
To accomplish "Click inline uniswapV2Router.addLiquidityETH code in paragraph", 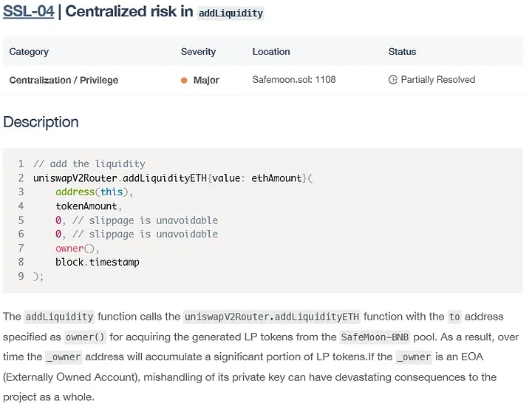I will point(272,317).
